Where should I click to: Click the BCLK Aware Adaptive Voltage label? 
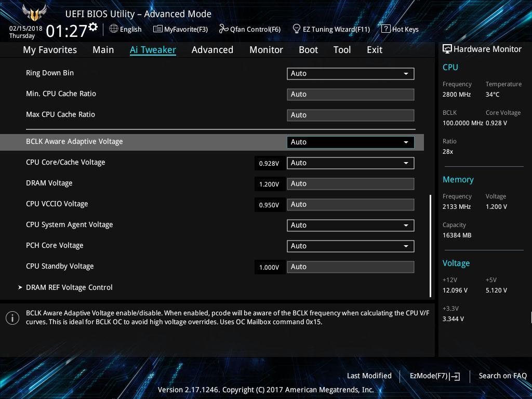point(74,141)
